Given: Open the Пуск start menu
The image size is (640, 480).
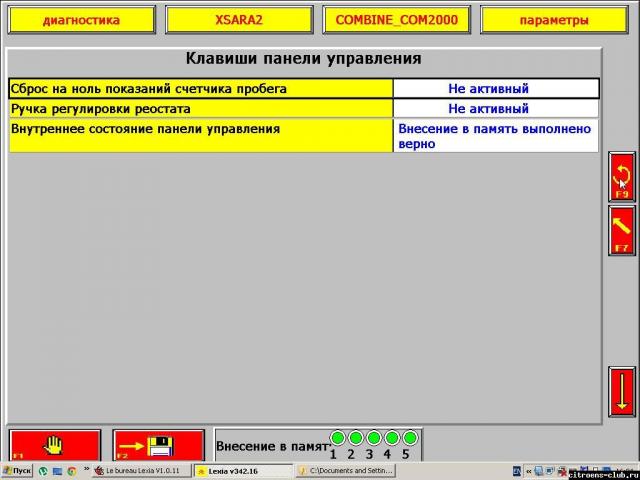Looking at the screenshot, I should pos(16,471).
